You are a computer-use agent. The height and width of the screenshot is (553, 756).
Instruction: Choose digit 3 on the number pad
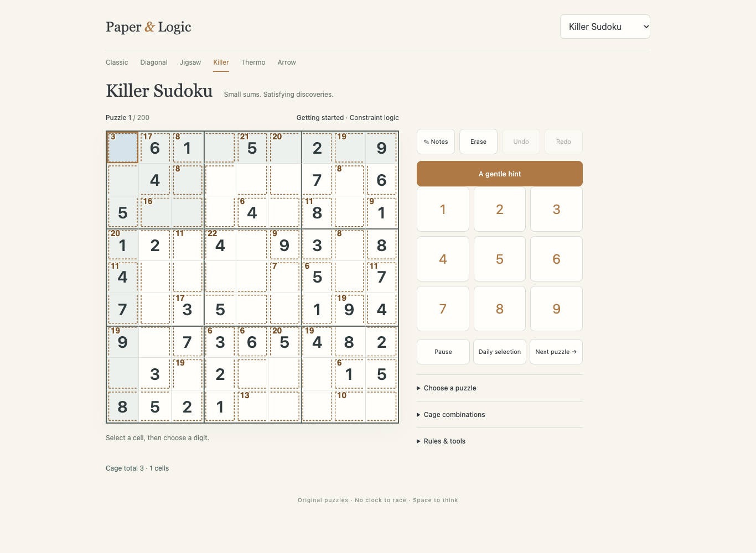tap(556, 209)
